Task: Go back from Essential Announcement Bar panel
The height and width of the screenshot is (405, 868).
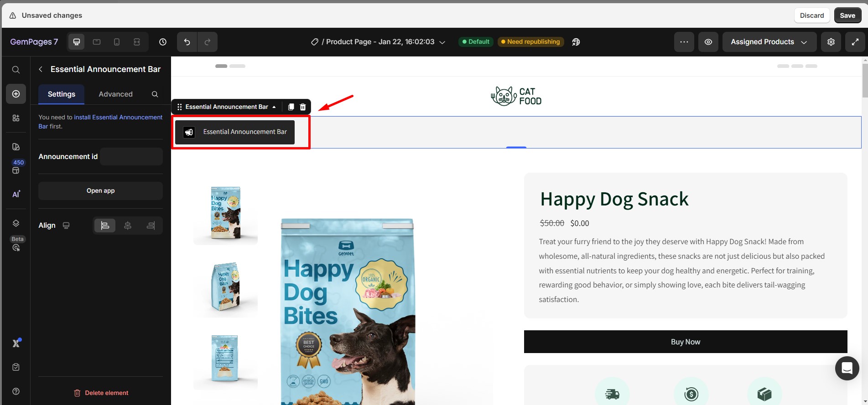Action: (x=41, y=69)
